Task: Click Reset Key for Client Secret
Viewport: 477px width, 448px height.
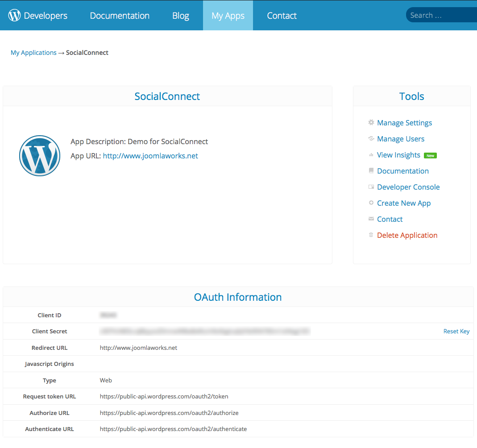Action: [456, 331]
